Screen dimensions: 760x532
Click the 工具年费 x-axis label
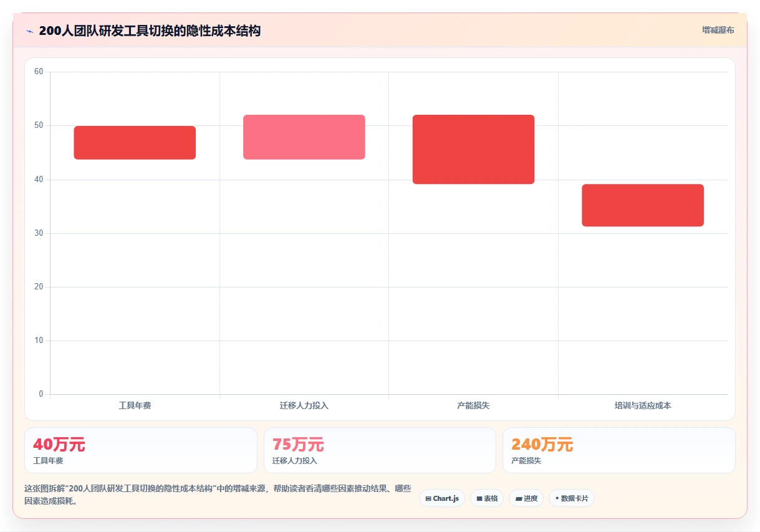coord(135,405)
